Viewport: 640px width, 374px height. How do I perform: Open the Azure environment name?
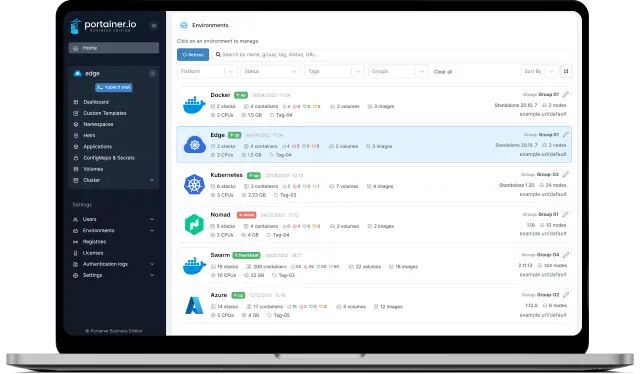(x=219, y=295)
